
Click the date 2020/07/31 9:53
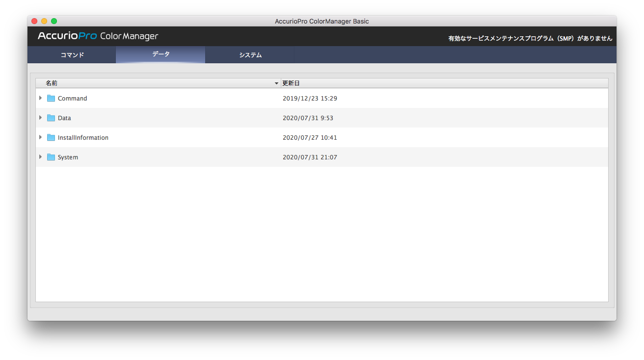tap(308, 118)
